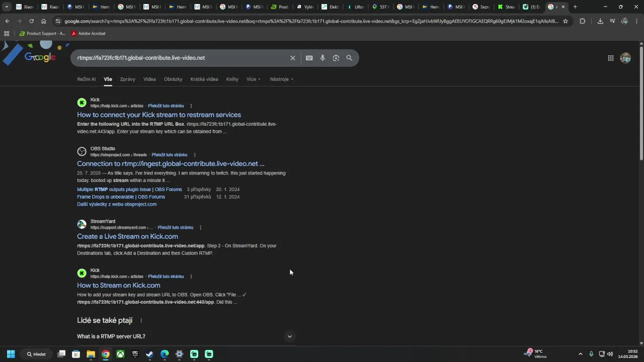The image size is (644, 362).
Task: Open options menu for StreamYard result
Action: [x=200, y=228]
